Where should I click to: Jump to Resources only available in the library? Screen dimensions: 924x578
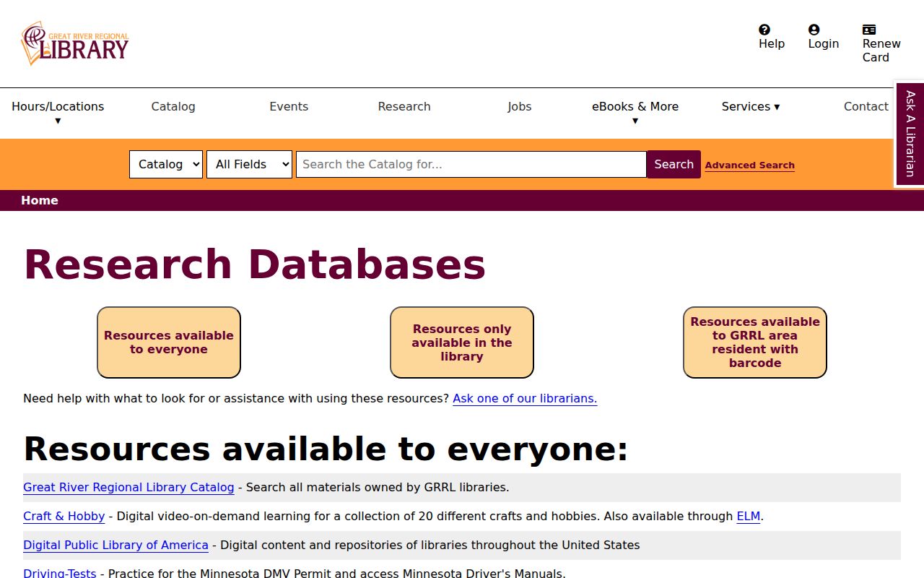462,342
